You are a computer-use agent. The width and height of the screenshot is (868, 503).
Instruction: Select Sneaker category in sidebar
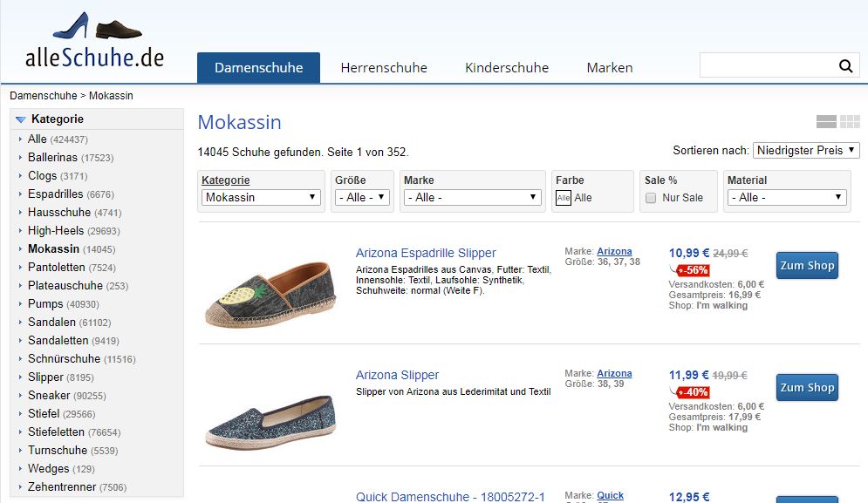(x=50, y=395)
